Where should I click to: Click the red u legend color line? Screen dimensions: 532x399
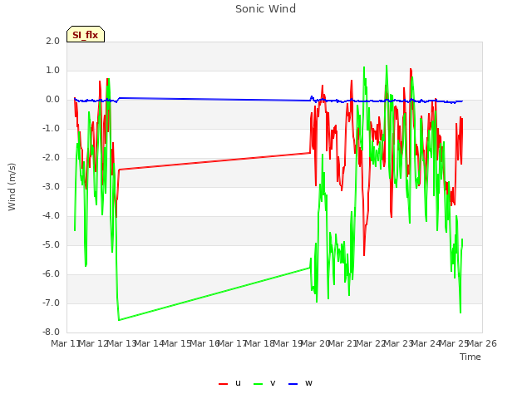224,384
